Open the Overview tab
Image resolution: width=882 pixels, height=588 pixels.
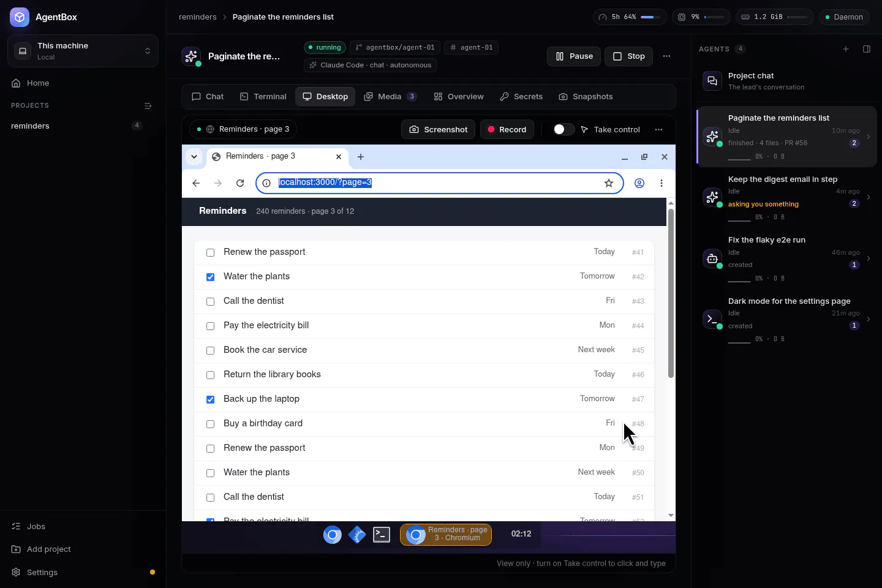click(x=459, y=97)
